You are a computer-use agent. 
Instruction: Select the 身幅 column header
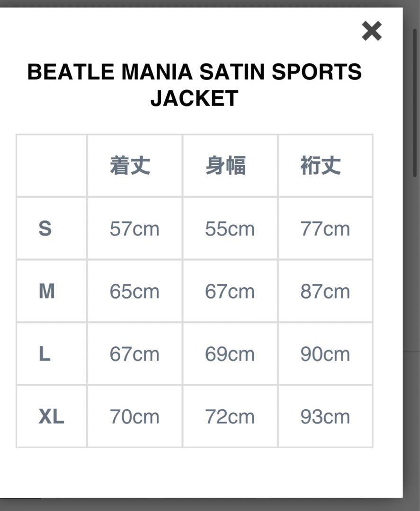(x=226, y=166)
